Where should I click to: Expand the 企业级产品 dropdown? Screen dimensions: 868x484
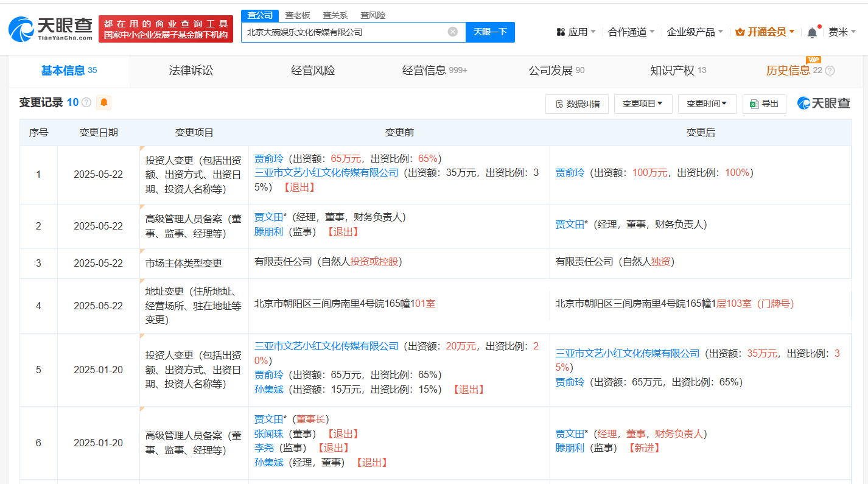(695, 32)
